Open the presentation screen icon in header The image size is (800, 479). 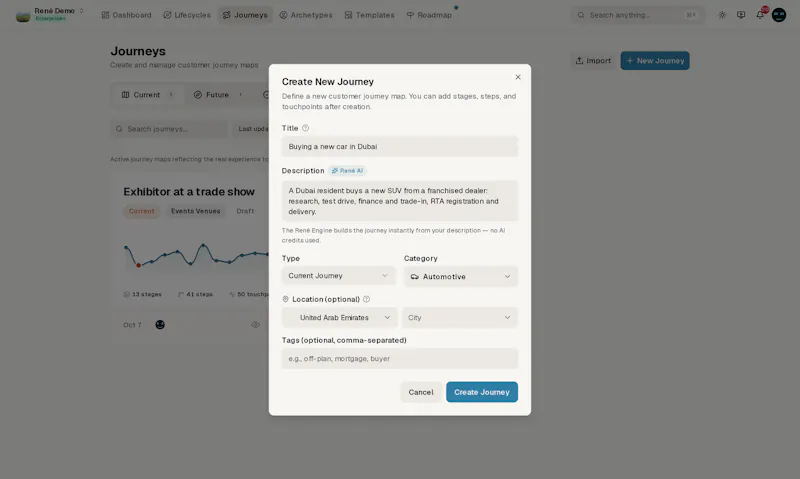click(741, 15)
